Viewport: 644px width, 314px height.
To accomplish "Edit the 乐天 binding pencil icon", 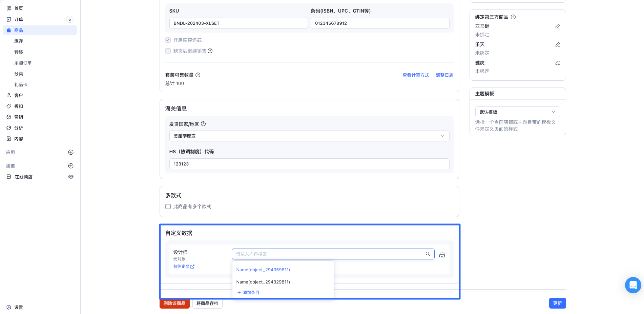I will click(558, 44).
